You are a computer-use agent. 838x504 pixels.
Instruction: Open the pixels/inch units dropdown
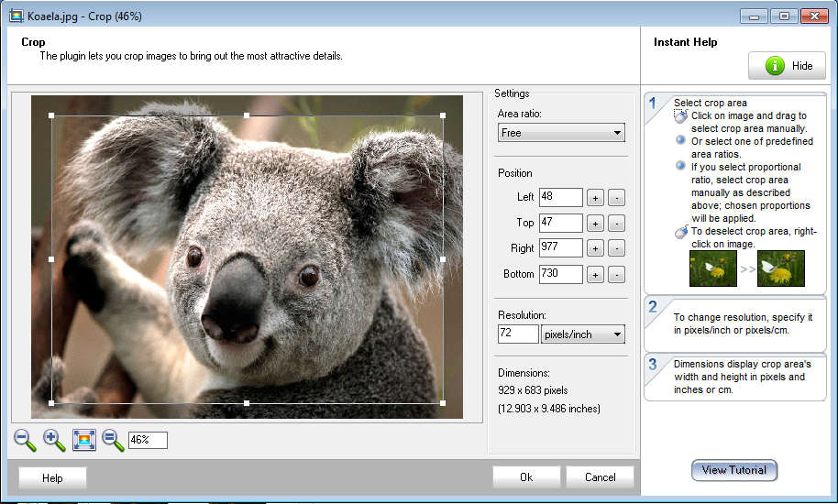coord(582,334)
